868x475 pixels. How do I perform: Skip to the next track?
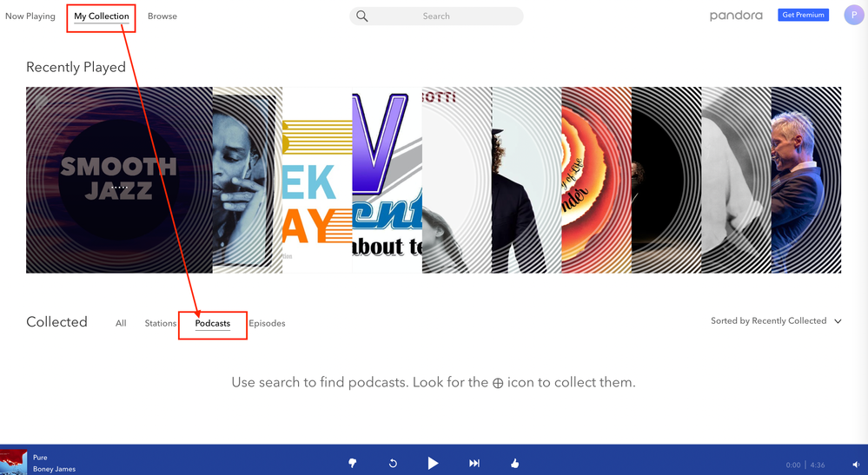(x=474, y=464)
